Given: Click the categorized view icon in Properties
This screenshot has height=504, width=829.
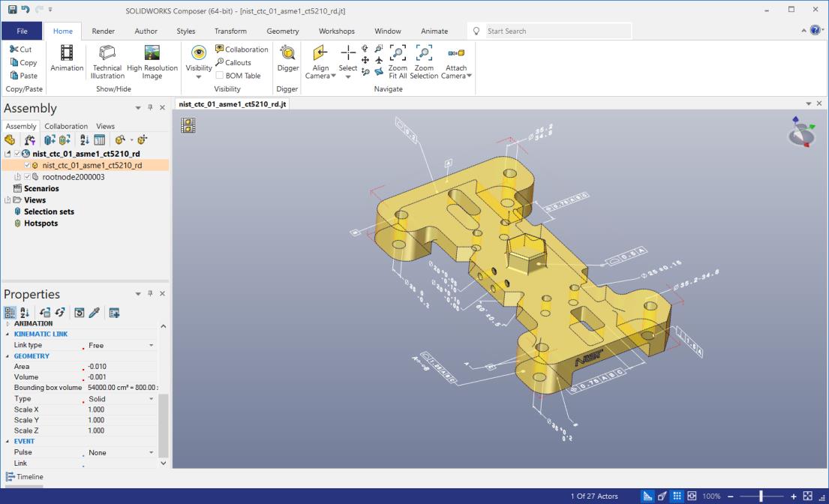Looking at the screenshot, I should (x=10, y=313).
